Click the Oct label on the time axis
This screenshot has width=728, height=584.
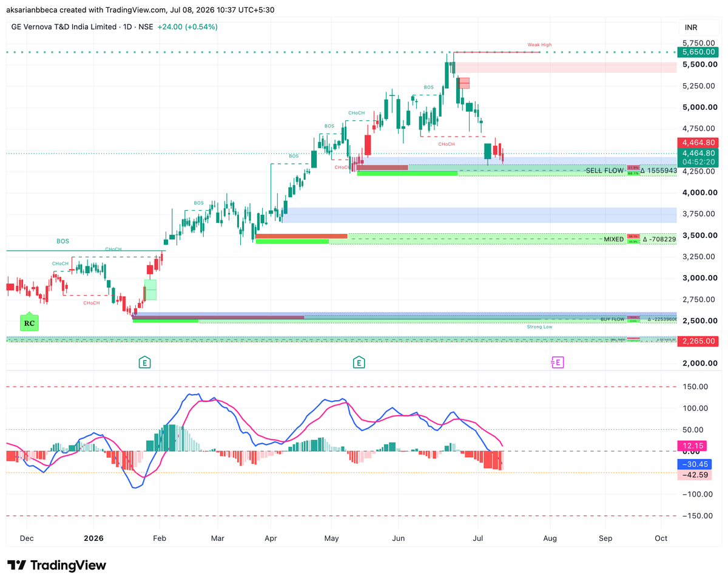(661, 538)
